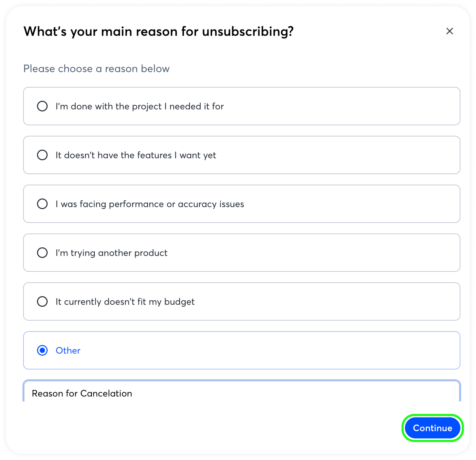Click "It doesn't have the features I want yet" text
476x460 pixels.
click(x=136, y=155)
